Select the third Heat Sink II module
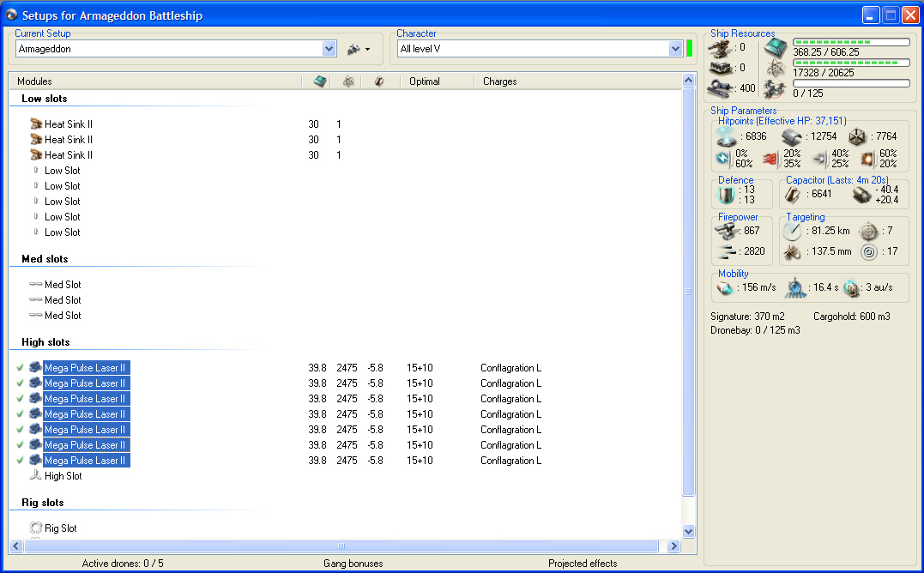The width and height of the screenshot is (924, 573). click(x=69, y=155)
